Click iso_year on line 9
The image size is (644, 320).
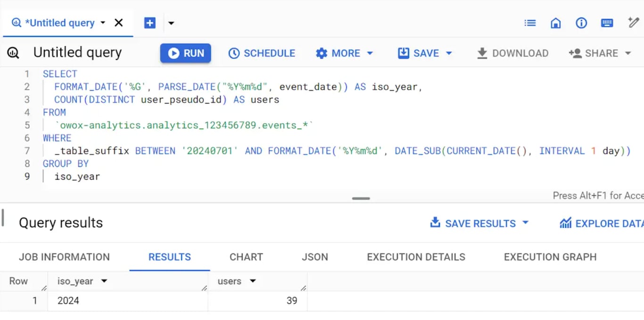point(77,177)
